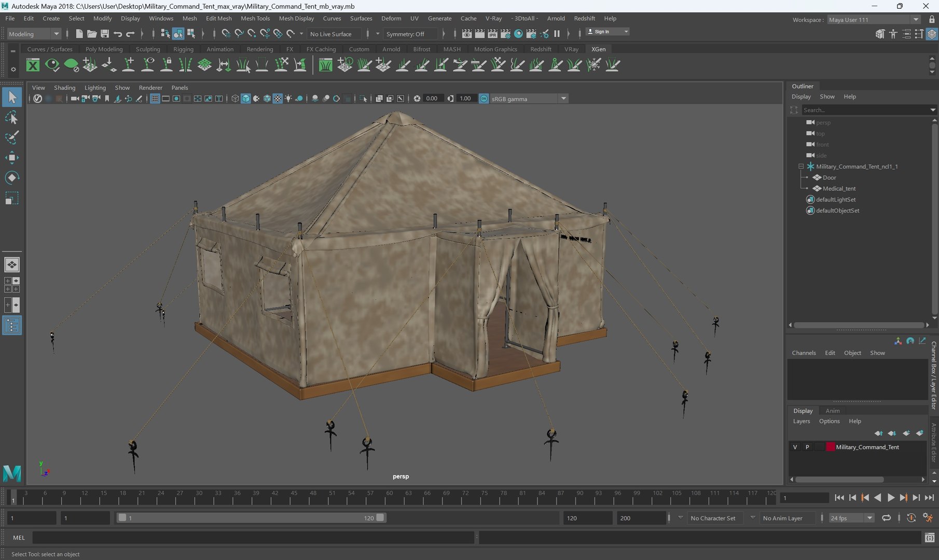Click the red color swatch of Military_Command_Tent layer

click(x=831, y=447)
